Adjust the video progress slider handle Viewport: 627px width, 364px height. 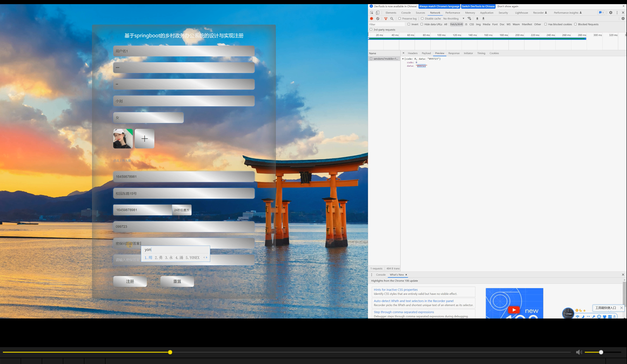(x=170, y=352)
